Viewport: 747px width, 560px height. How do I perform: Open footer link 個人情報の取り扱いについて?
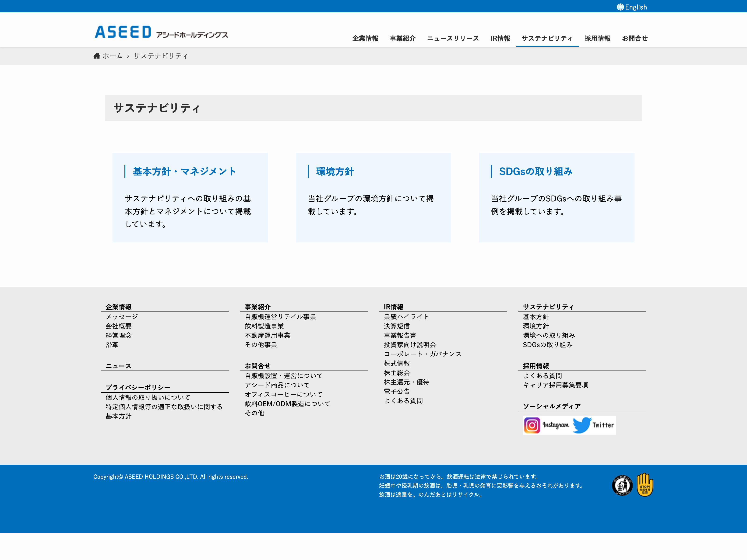[148, 398]
